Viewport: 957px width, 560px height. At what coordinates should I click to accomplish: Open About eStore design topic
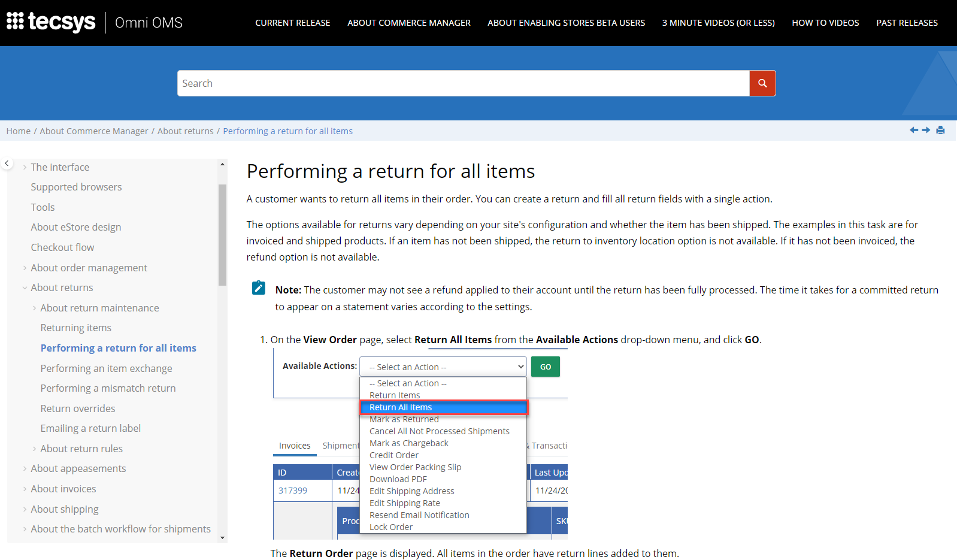coord(76,227)
